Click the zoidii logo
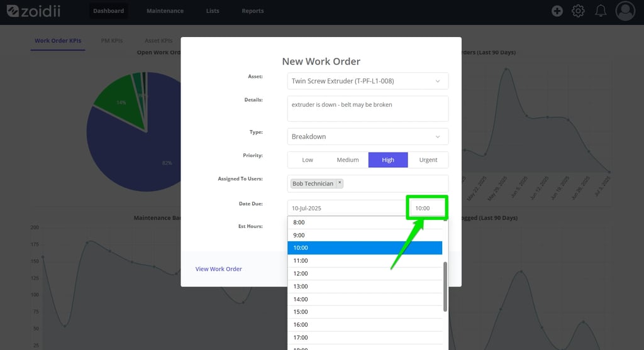644x350 pixels. pyautogui.click(x=34, y=11)
